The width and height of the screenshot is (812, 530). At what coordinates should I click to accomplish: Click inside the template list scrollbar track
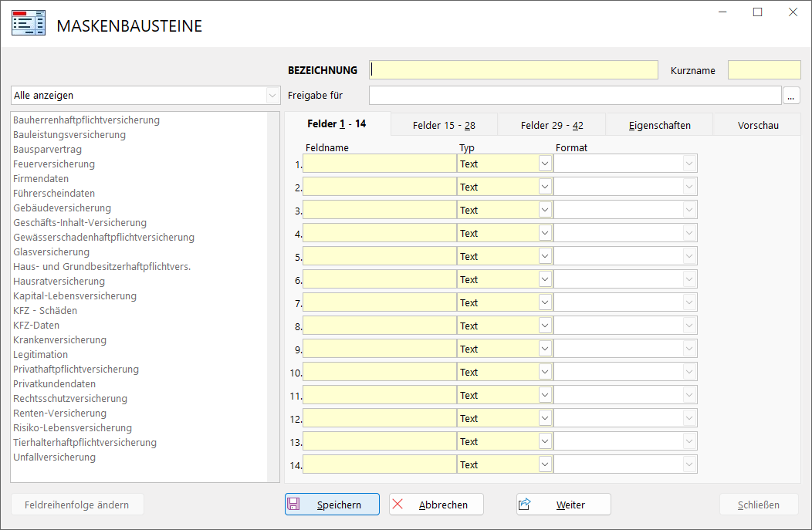(x=273, y=309)
